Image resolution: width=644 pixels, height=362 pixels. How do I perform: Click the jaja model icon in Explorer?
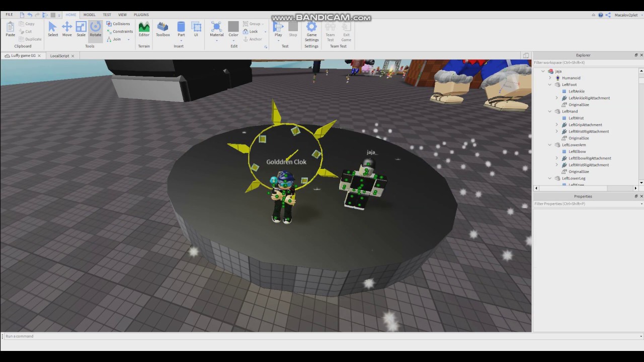point(551,71)
